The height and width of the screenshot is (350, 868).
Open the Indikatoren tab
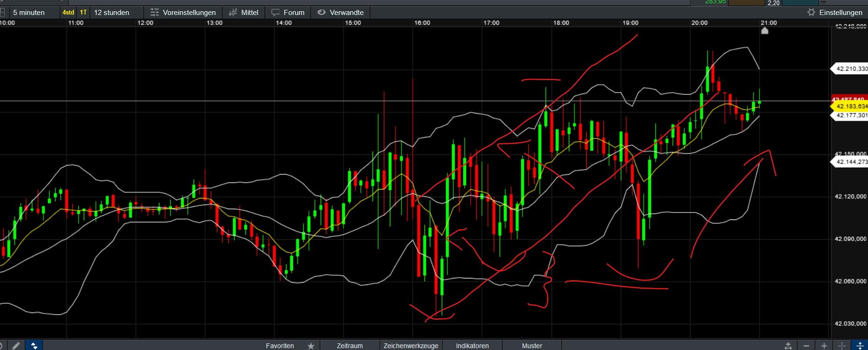coord(472,346)
